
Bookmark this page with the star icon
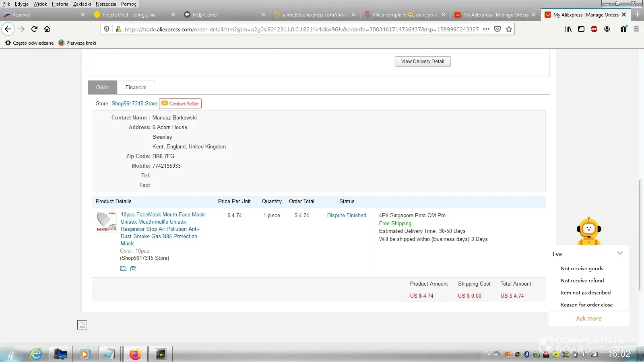[x=509, y=29]
